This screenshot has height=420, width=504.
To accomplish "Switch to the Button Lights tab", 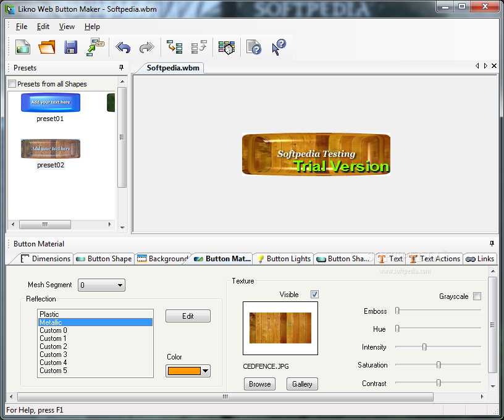I will 284,259.
